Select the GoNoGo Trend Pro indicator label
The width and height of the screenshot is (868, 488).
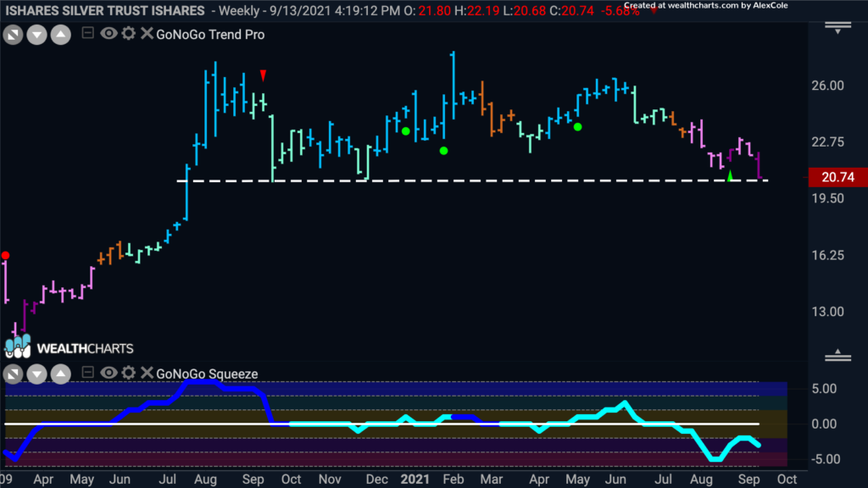tap(210, 34)
